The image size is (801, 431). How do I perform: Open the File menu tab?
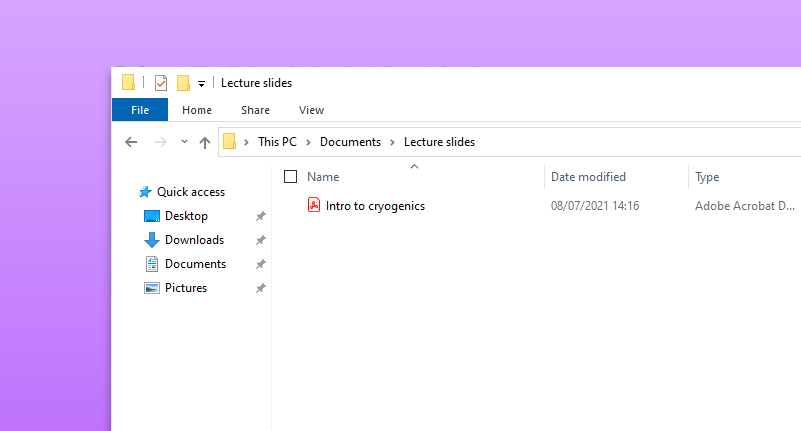coord(140,110)
